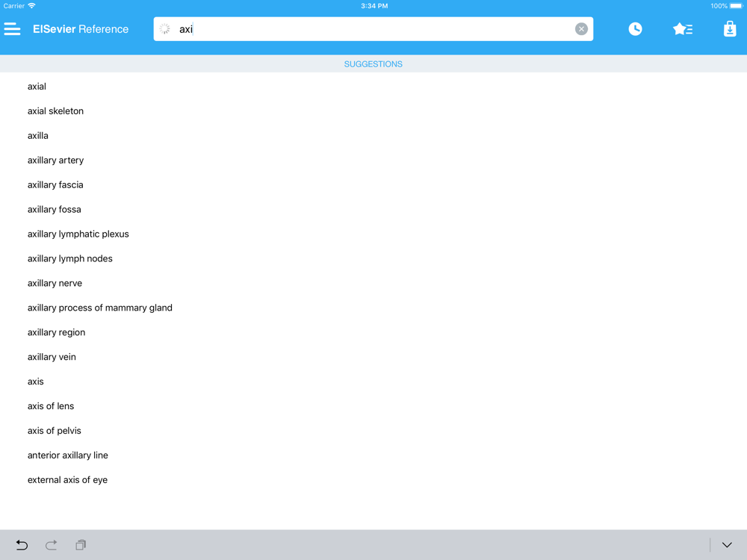
Task: Select 'axillary fossa' from suggestions
Action: click(55, 210)
